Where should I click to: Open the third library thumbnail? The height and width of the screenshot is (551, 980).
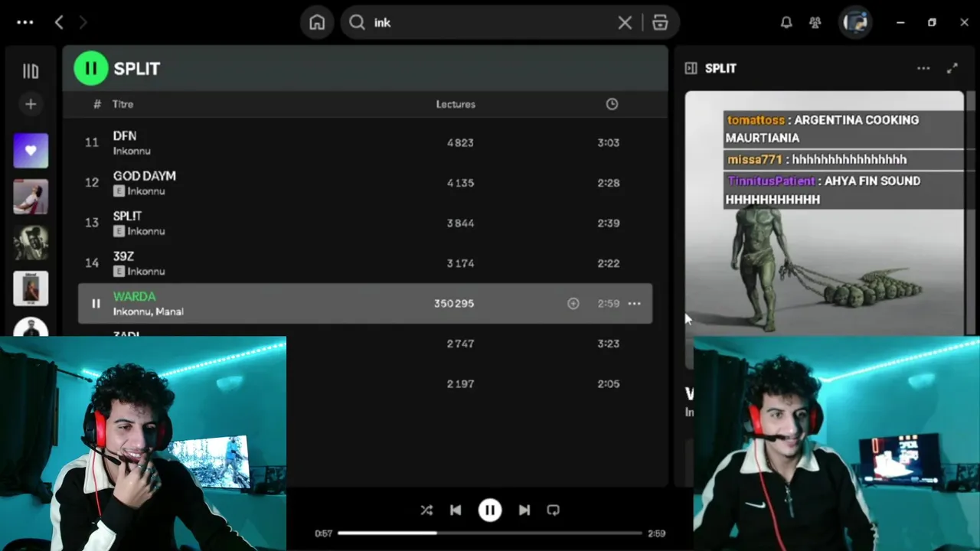coord(31,243)
